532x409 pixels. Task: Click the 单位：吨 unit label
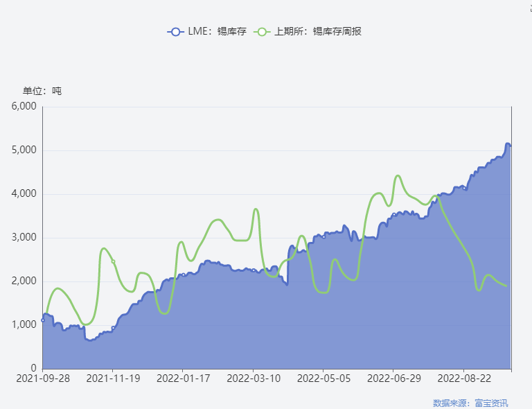(42, 91)
